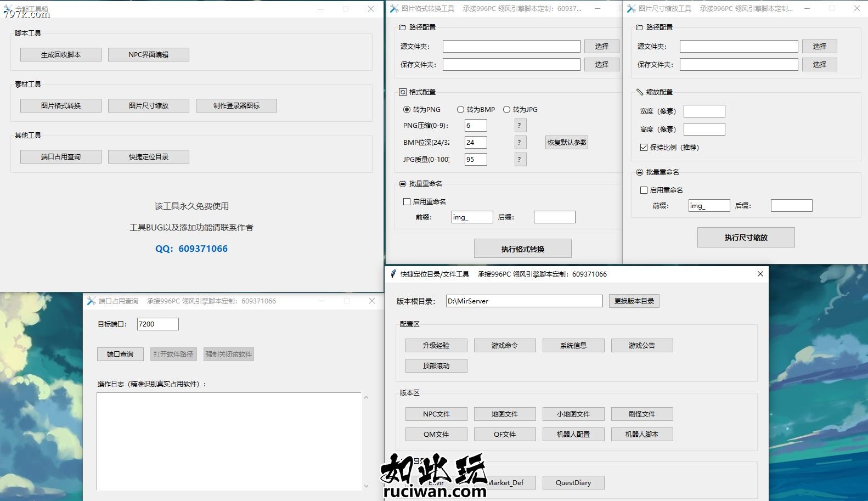Click 选择 beside 保存文件夹 in resize tool
The width and height of the screenshot is (868, 501).
[x=820, y=64]
